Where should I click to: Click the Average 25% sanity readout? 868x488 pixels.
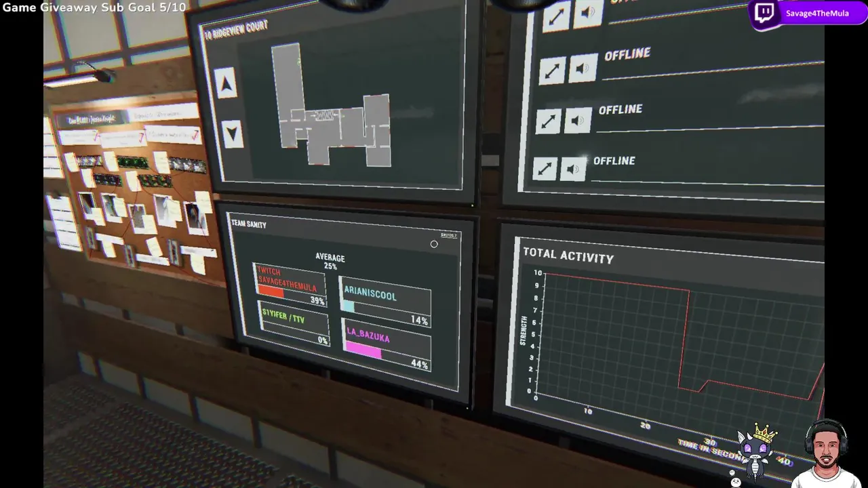330,262
